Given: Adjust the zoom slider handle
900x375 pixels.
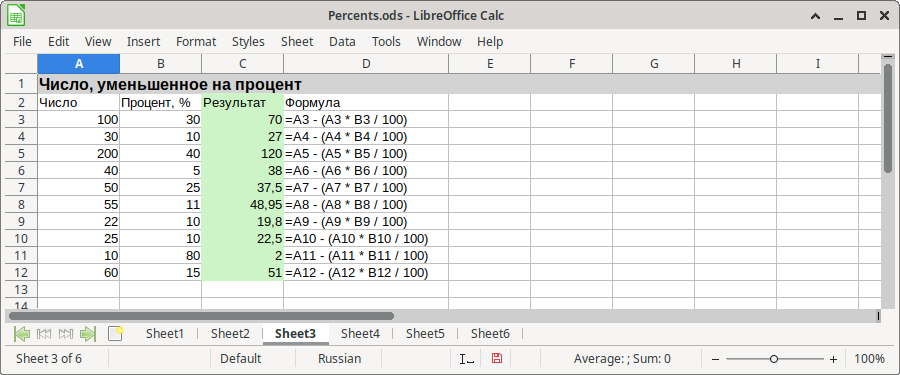Looking at the screenshot, I should click(x=774, y=359).
